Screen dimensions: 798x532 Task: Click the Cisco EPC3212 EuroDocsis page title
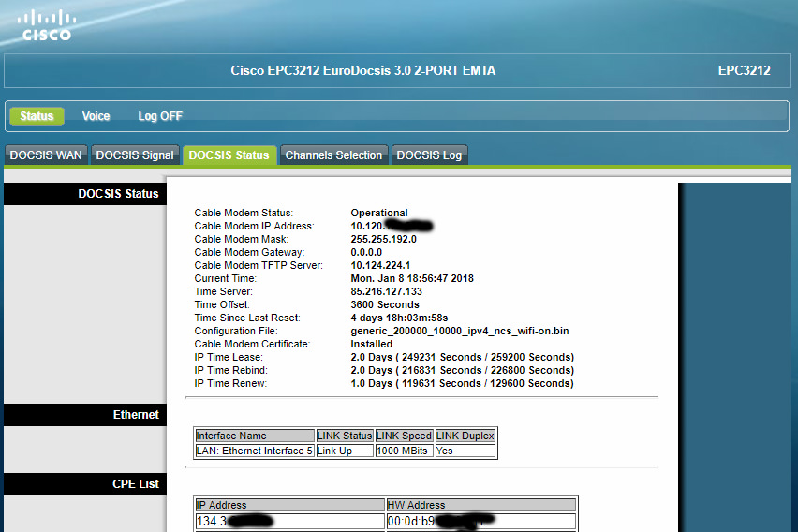362,70
